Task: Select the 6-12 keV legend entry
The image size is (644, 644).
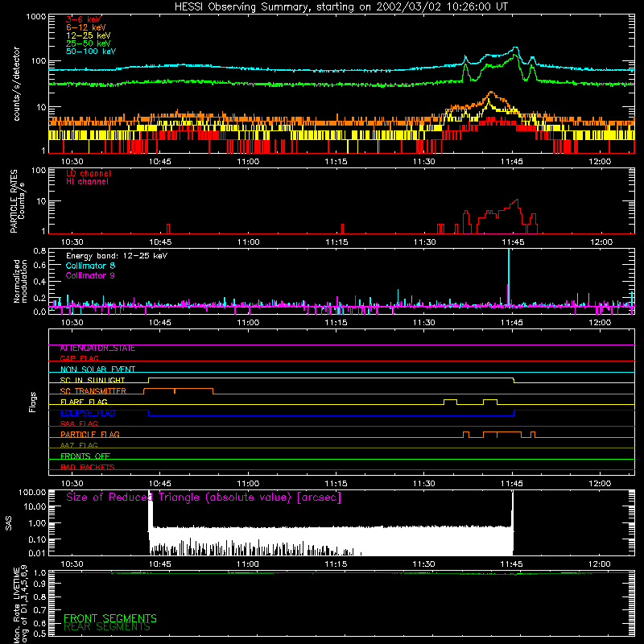Action: point(86,27)
